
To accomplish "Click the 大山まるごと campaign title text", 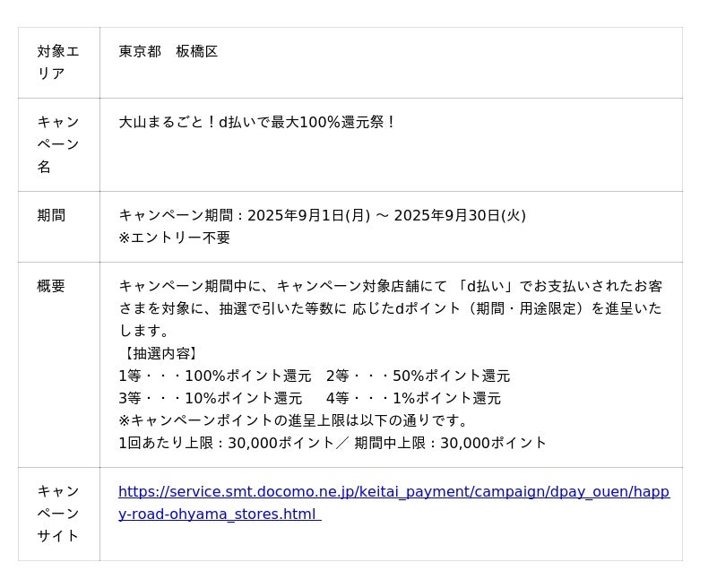I will click(257, 122).
